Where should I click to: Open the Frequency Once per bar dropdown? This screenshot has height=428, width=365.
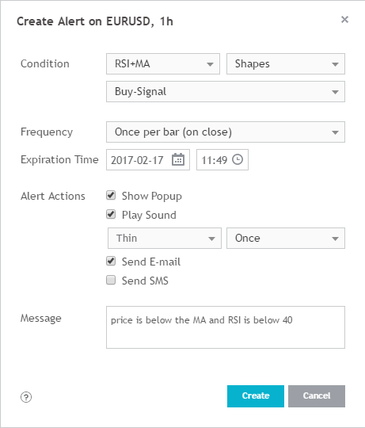(226, 132)
